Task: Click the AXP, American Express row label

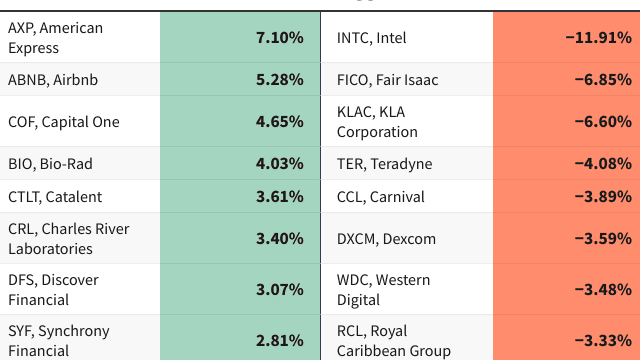Action: click(56, 38)
